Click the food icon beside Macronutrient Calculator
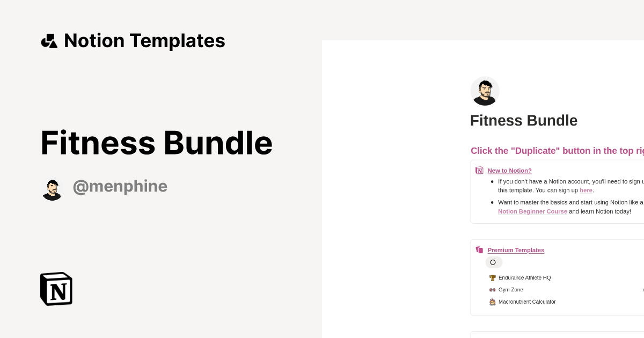Image resolution: width=644 pixels, height=338 pixels. pyautogui.click(x=492, y=302)
